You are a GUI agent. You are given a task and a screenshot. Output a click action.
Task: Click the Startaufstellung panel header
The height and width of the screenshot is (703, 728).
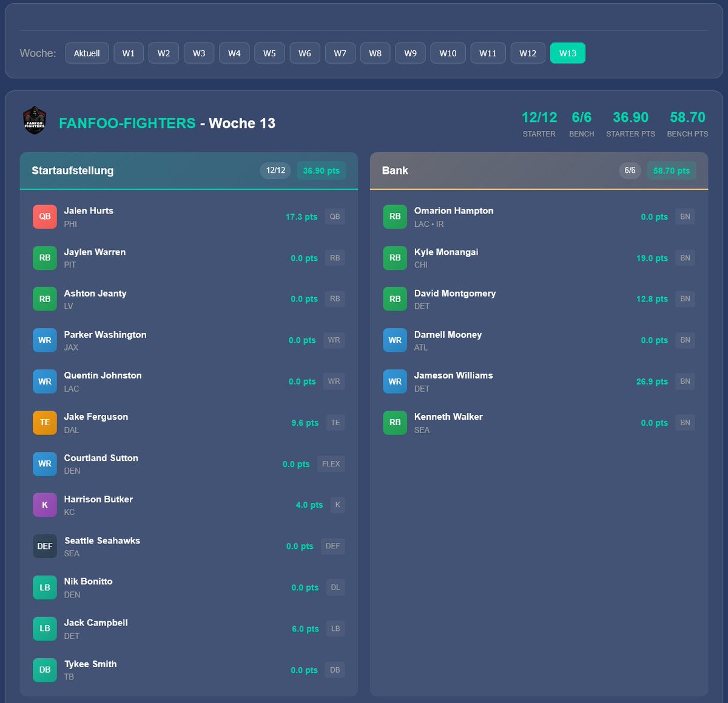(x=189, y=170)
